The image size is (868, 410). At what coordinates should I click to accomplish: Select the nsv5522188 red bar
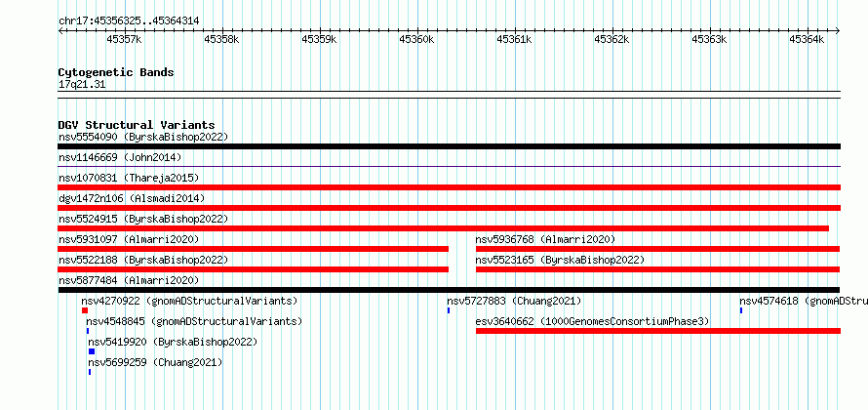point(253,269)
